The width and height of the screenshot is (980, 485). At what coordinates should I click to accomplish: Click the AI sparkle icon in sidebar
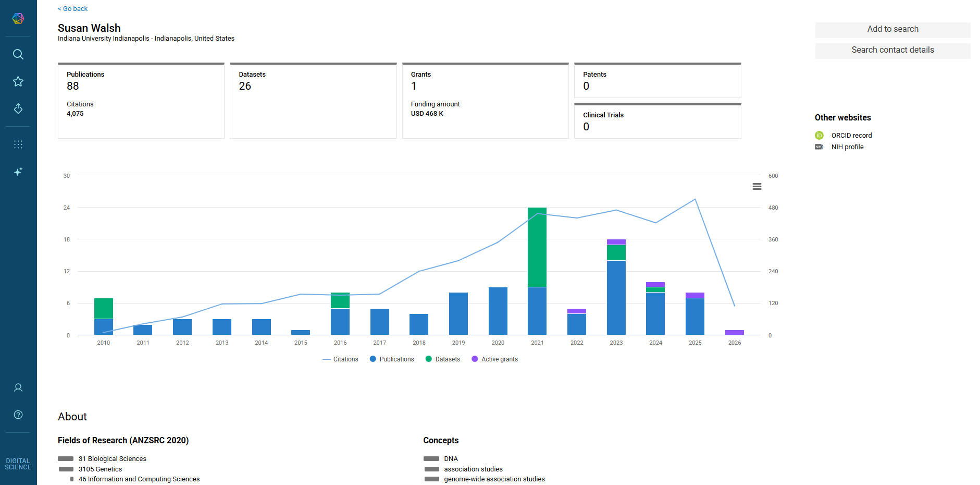18,172
